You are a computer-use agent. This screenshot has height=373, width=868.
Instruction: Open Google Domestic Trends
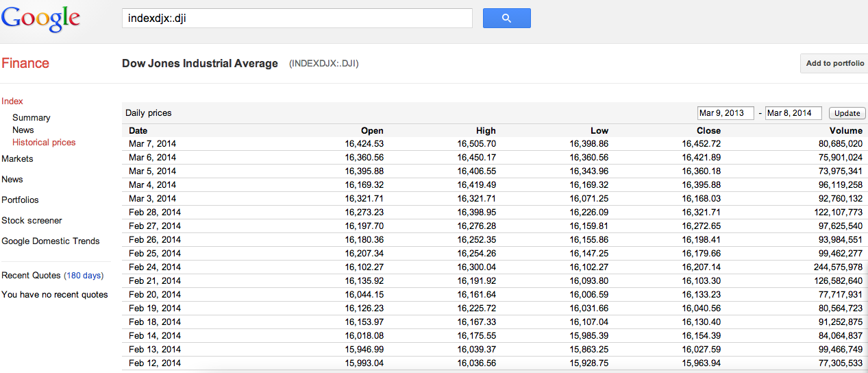[x=51, y=241]
